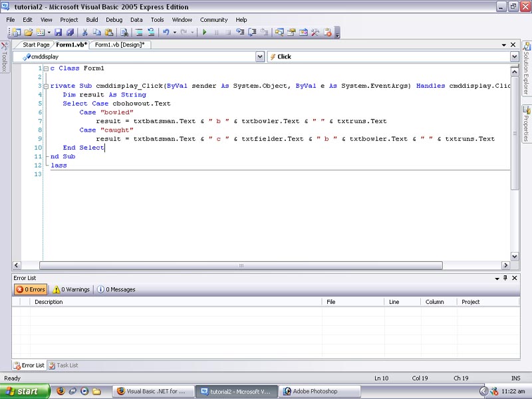Image resolution: width=532 pixels, height=399 pixels.
Task: Toggle the Errors filter button
Action: [31, 289]
